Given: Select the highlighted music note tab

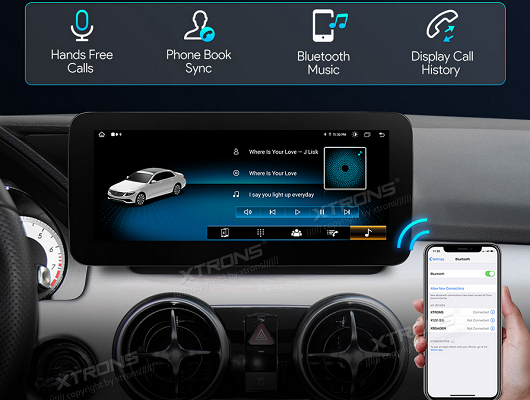Looking at the screenshot, I should pyautogui.click(x=368, y=233).
